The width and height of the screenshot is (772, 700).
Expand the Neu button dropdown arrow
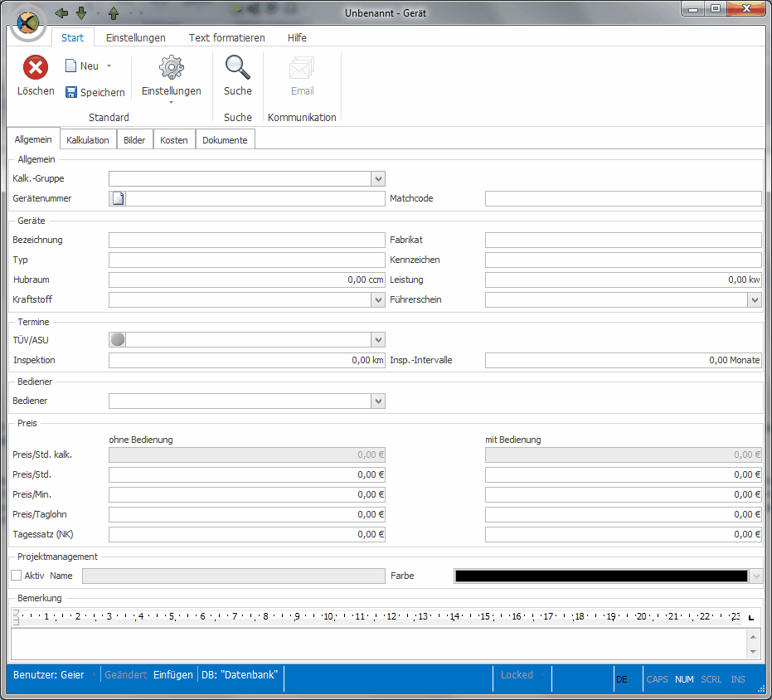pos(109,66)
